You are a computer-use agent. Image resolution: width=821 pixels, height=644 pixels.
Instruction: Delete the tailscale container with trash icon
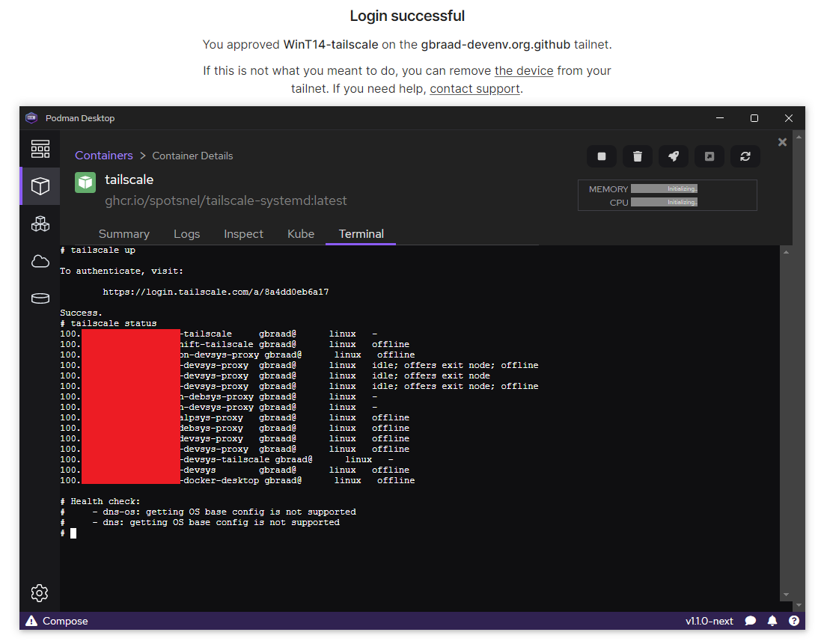[x=637, y=156]
